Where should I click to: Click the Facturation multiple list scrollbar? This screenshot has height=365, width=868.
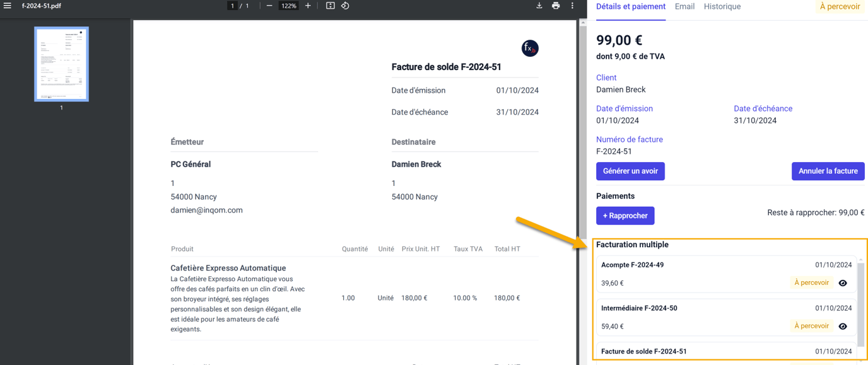tap(860, 303)
